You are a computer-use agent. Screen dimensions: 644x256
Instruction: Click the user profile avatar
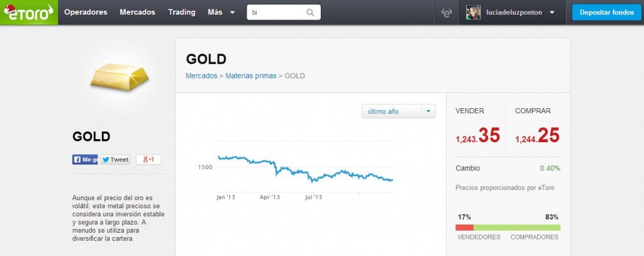pos(473,13)
